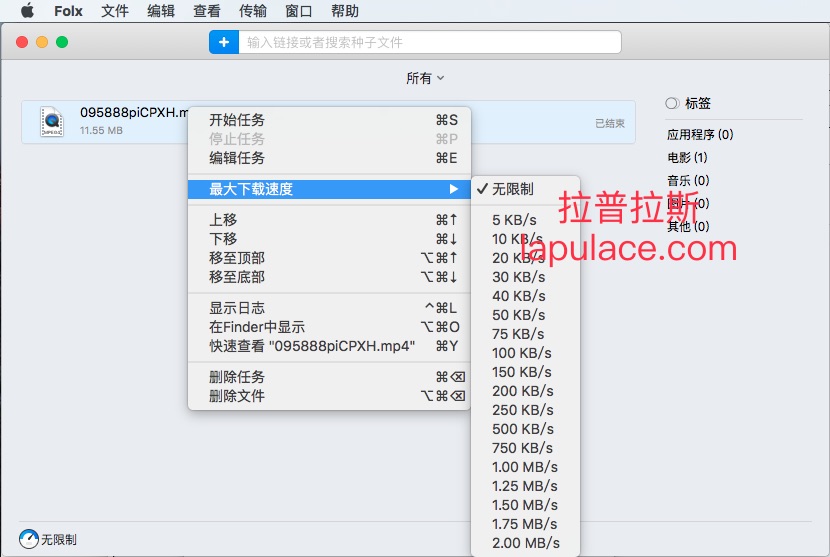The image size is (830, 557).
Task: Set max speed to 1.75 MB/s
Action: pos(525,524)
